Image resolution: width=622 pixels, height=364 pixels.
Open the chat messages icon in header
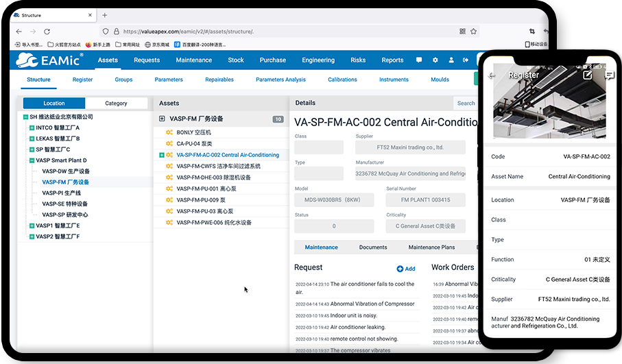pos(419,60)
